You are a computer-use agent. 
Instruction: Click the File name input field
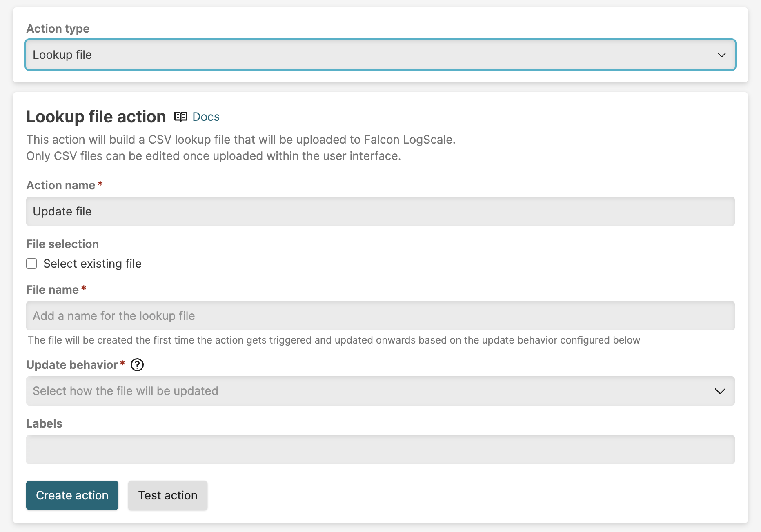pyautogui.click(x=380, y=316)
